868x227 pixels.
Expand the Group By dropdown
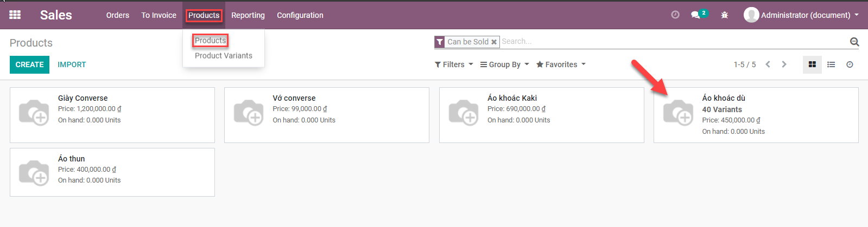(504, 64)
